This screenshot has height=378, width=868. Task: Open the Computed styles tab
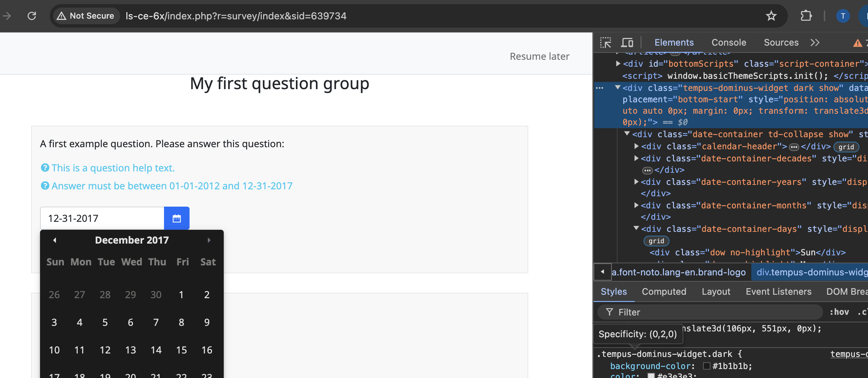pos(664,292)
